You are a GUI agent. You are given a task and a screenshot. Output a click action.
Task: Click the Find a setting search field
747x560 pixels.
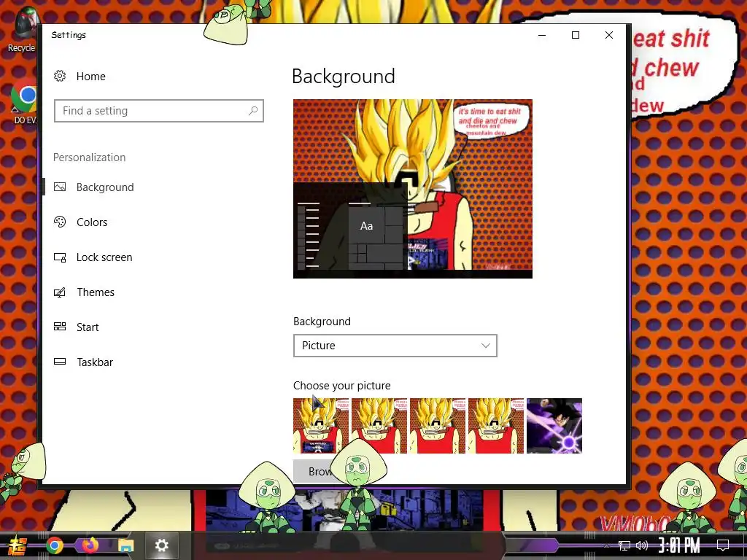coord(158,111)
